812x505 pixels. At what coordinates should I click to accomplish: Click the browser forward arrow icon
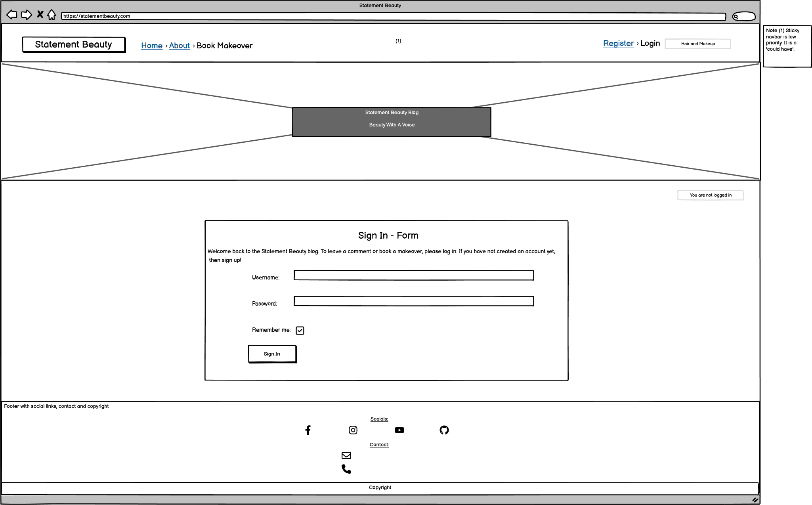point(26,15)
